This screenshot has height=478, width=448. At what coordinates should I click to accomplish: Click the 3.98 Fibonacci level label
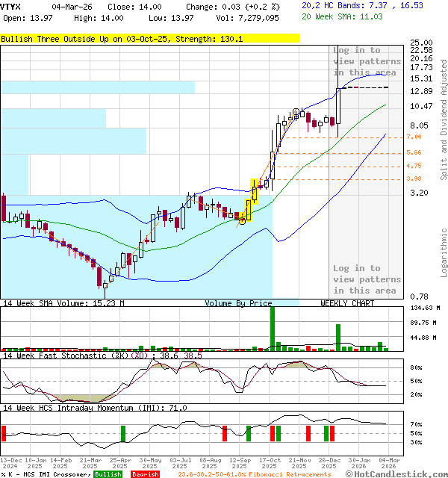414,179
